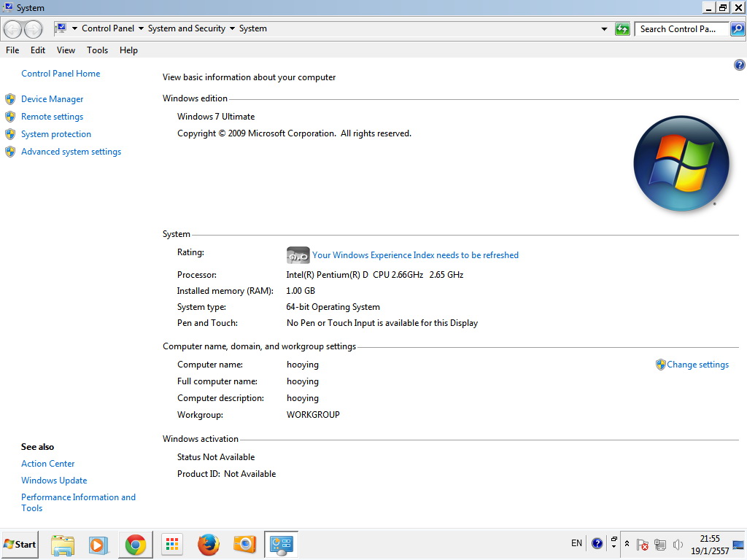Screen dimensions: 747x560
Task: Launch Windows Media Player from taskbar
Action: (98, 545)
